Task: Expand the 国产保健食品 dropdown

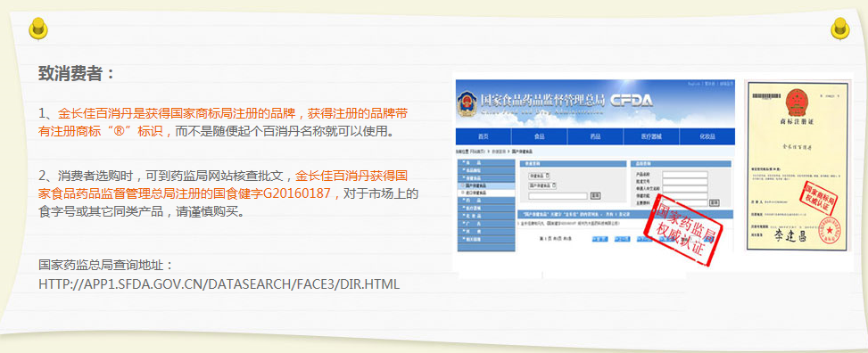Action: click(x=542, y=185)
